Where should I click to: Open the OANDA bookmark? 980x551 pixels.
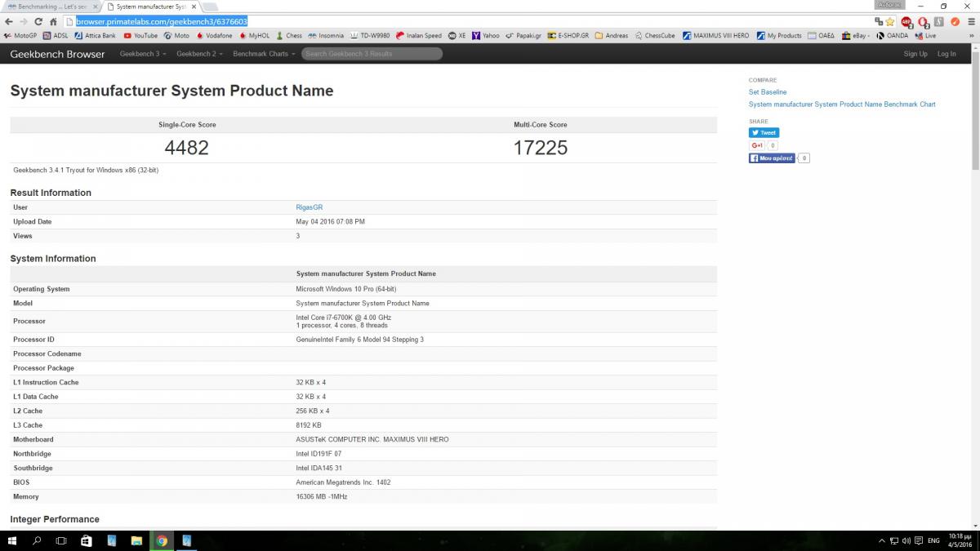tap(892, 36)
